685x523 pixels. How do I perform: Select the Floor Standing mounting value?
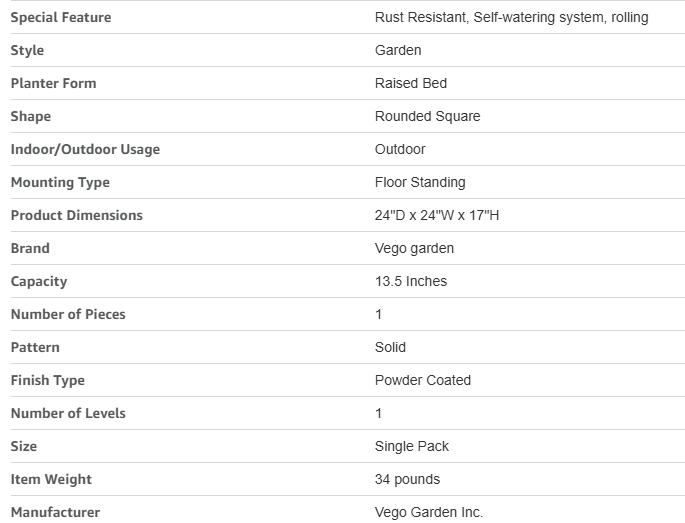(420, 182)
